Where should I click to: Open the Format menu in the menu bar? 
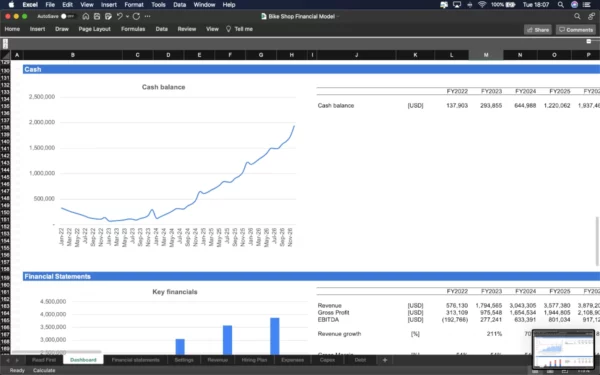(x=134, y=5)
